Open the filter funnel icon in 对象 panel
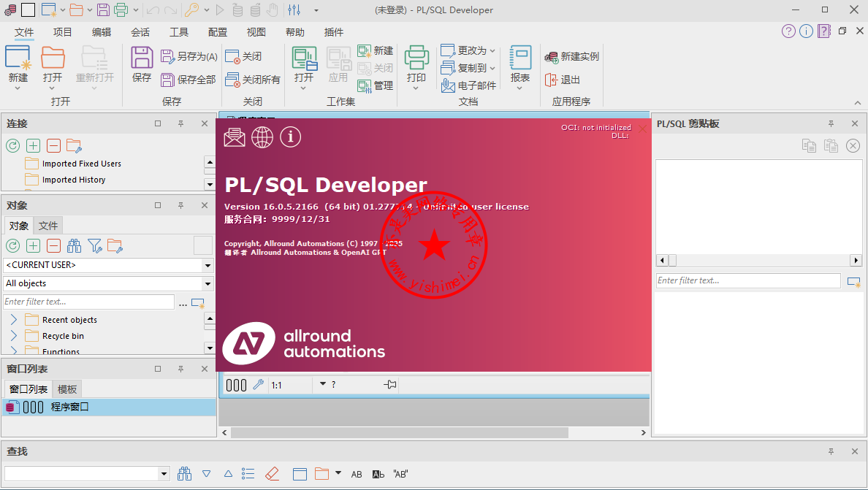Viewport: 868px width, 490px height. pos(95,245)
